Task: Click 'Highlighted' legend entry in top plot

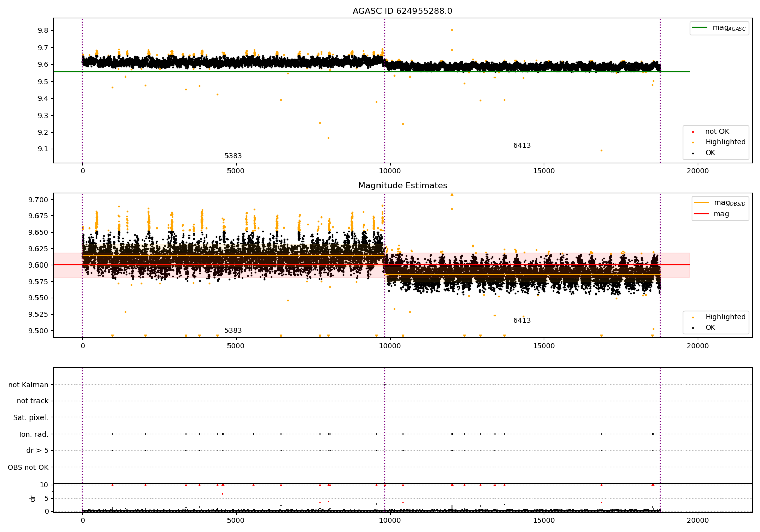Action: 726,142
